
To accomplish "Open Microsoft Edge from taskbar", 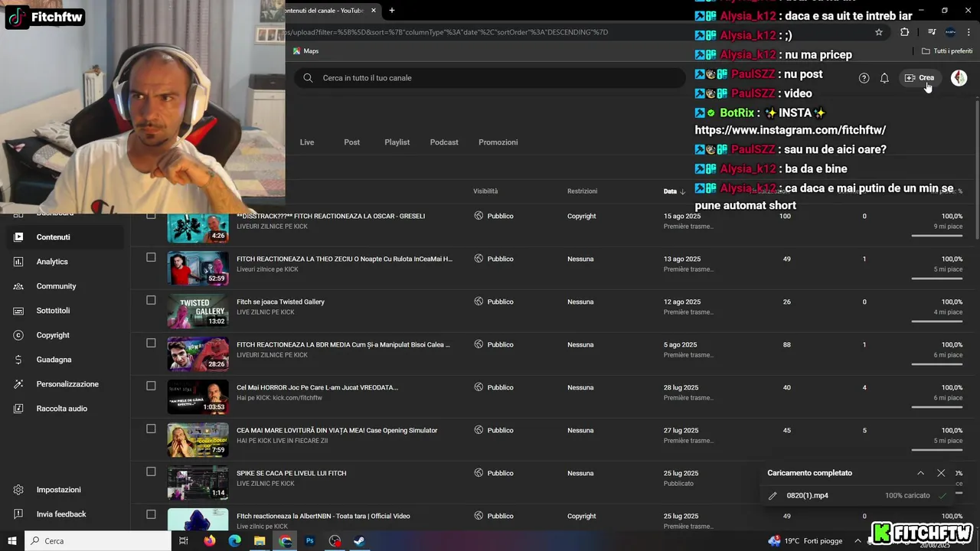I will click(235, 541).
